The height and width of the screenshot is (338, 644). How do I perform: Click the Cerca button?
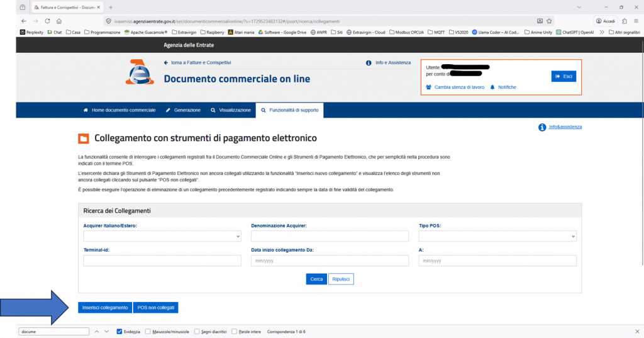pyautogui.click(x=316, y=279)
